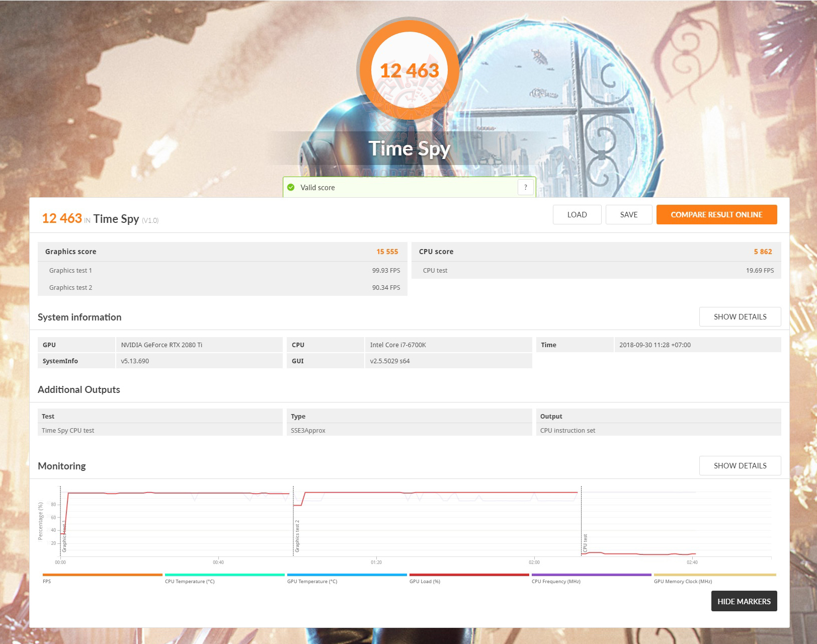
Task: Click the 01:20 time axis label
Action: (x=376, y=562)
